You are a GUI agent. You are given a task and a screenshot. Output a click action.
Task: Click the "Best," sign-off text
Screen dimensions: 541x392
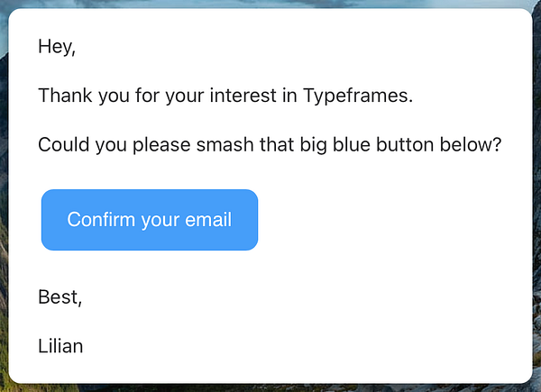pyautogui.click(x=60, y=297)
